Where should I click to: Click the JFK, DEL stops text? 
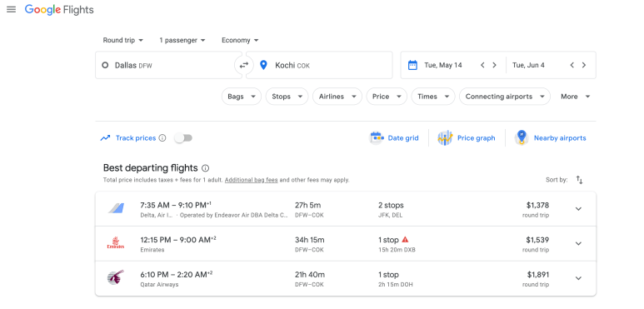390,215
